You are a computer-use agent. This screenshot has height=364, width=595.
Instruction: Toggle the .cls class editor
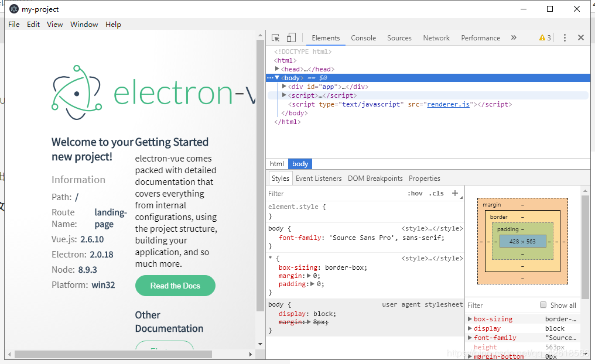[436, 193]
